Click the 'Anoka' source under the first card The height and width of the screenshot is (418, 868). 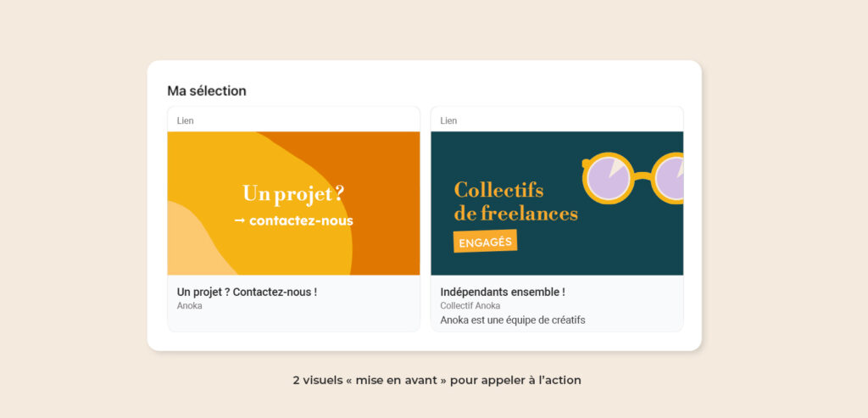point(189,305)
